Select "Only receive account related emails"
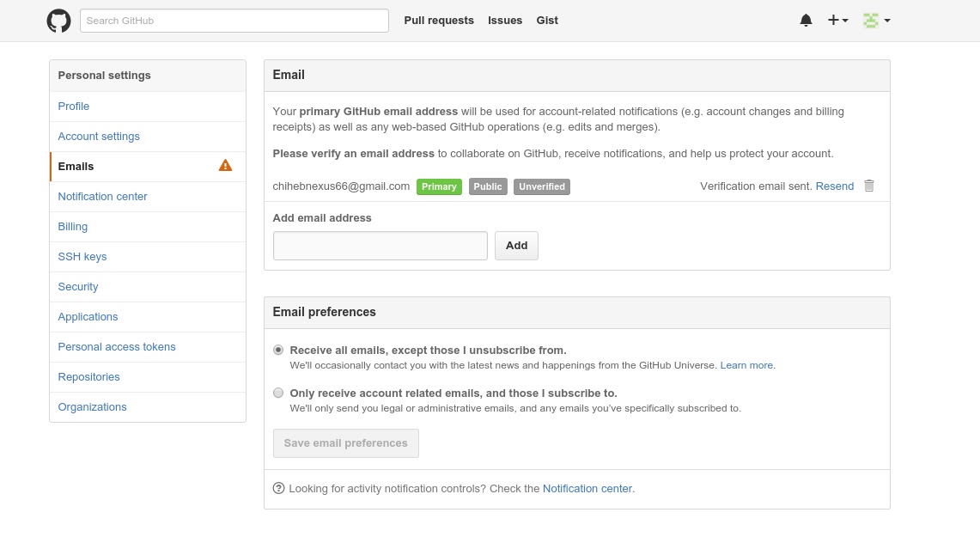This screenshot has height=543, width=980. pyautogui.click(x=277, y=393)
